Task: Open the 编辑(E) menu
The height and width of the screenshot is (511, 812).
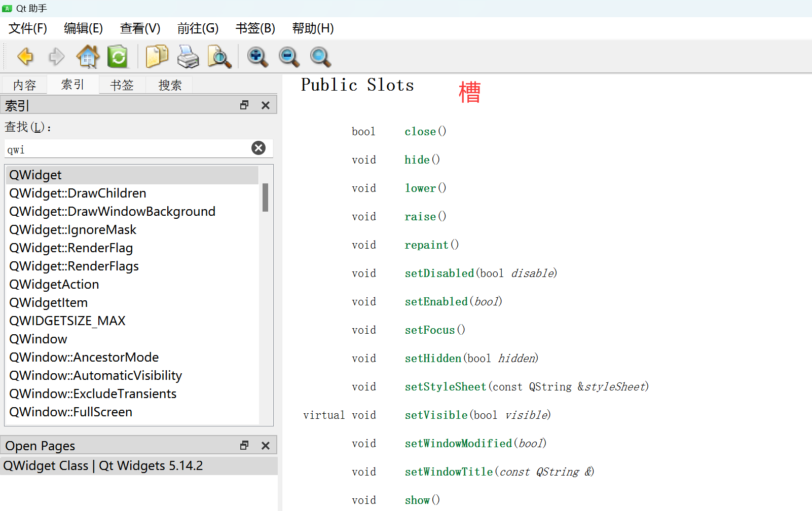Action: point(84,28)
